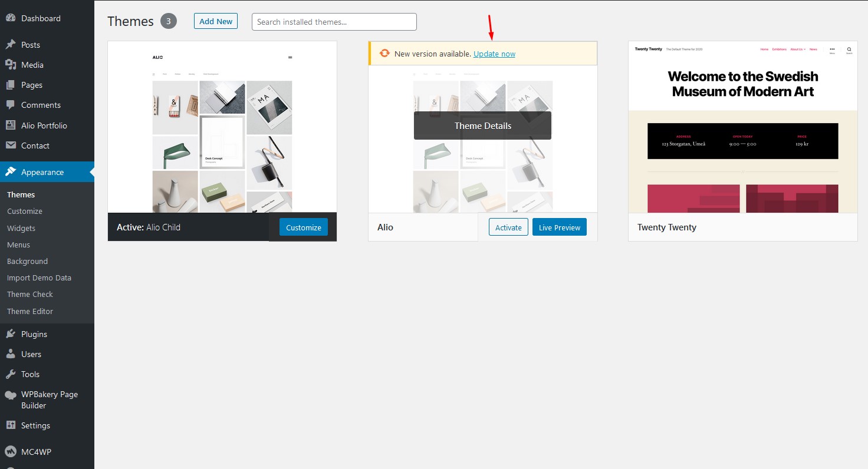Click the Update now link
868x469 pixels.
[x=494, y=54]
